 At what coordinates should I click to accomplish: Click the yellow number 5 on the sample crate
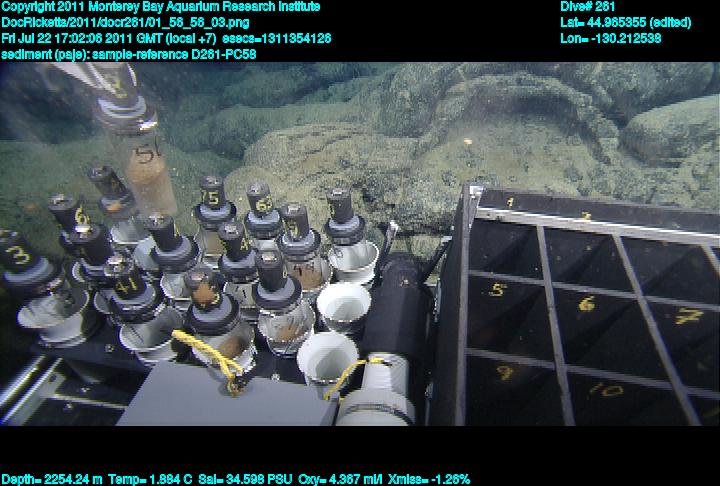click(x=498, y=290)
